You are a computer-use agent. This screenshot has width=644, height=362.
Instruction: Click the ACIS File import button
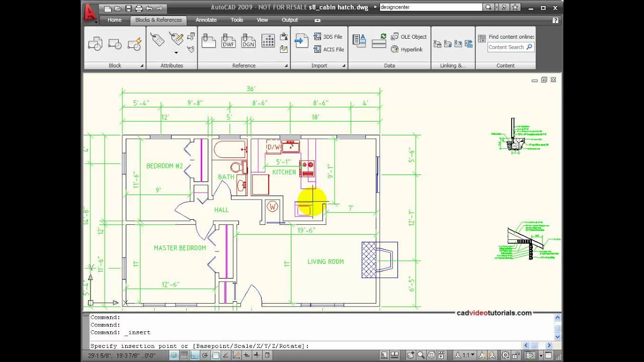click(329, 49)
